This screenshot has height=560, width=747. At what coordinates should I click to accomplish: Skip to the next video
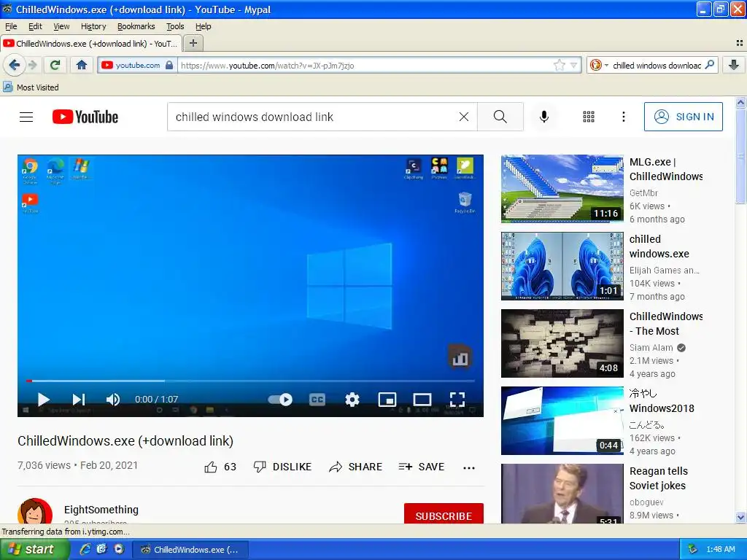(x=79, y=400)
